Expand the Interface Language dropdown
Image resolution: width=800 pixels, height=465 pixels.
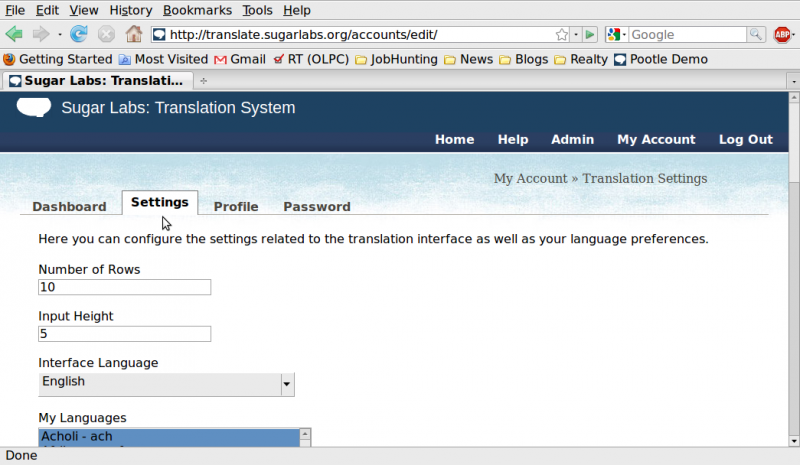pos(287,384)
